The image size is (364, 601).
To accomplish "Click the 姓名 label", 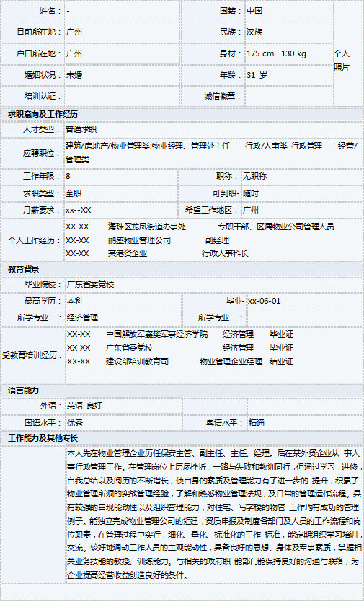I will coord(50,11).
